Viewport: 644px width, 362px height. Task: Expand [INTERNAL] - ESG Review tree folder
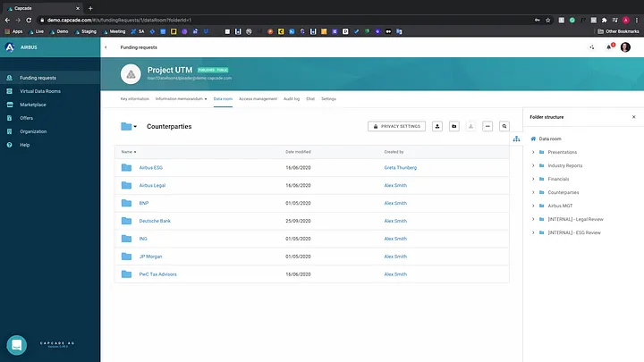(x=533, y=232)
